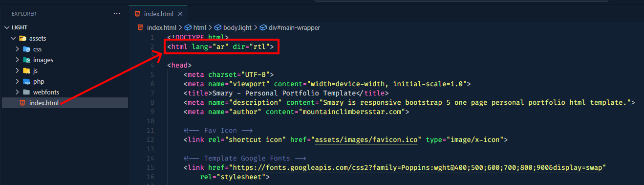Expand the css folder chevron
644x185 pixels.
(x=17, y=49)
